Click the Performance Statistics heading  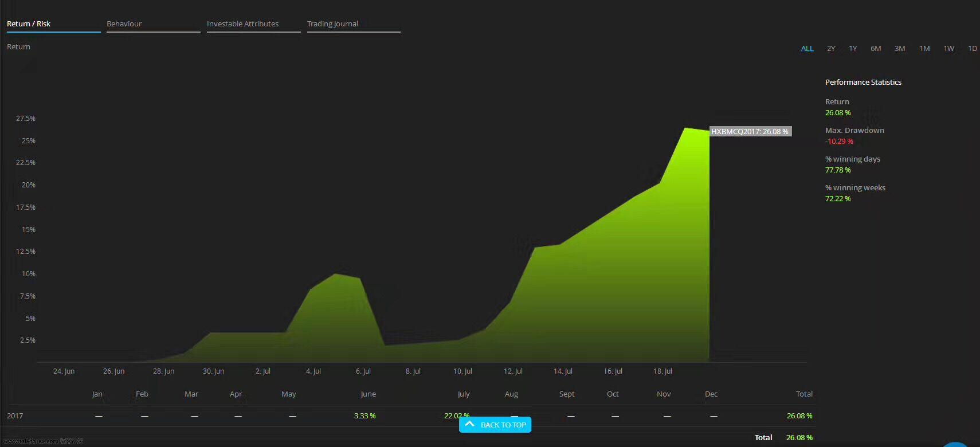point(863,83)
